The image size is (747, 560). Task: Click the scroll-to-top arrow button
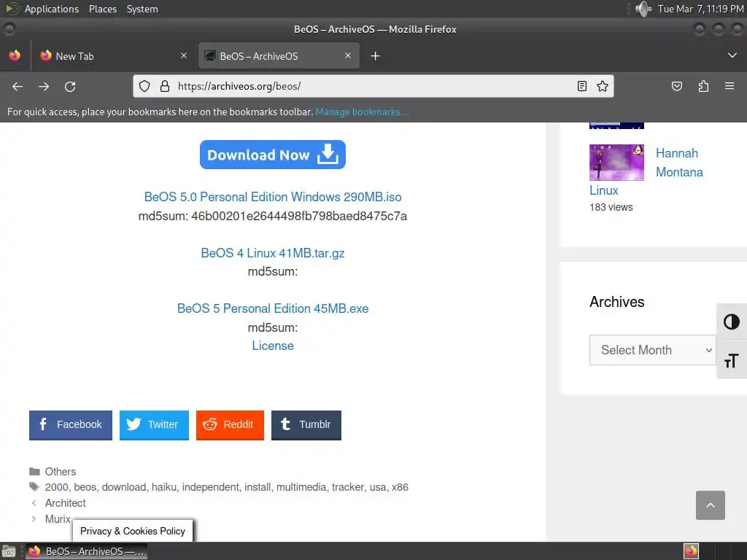[711, 505]
